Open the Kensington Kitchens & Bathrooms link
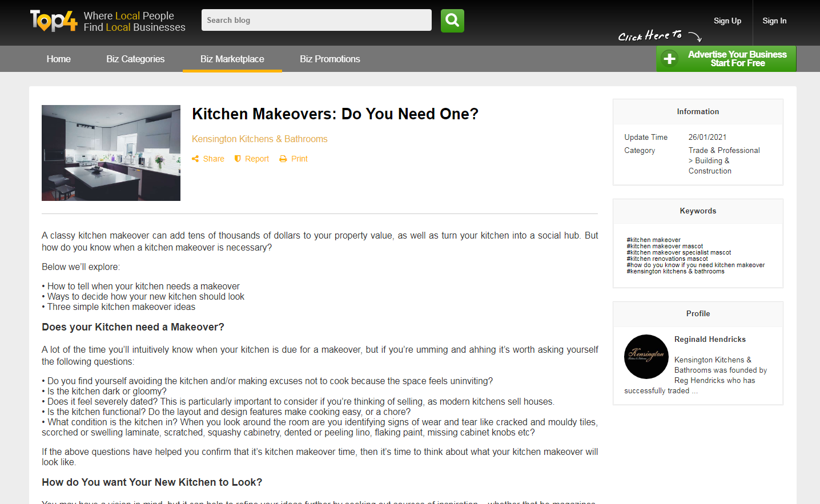This screenshot has height=504, width=820. 259,139
